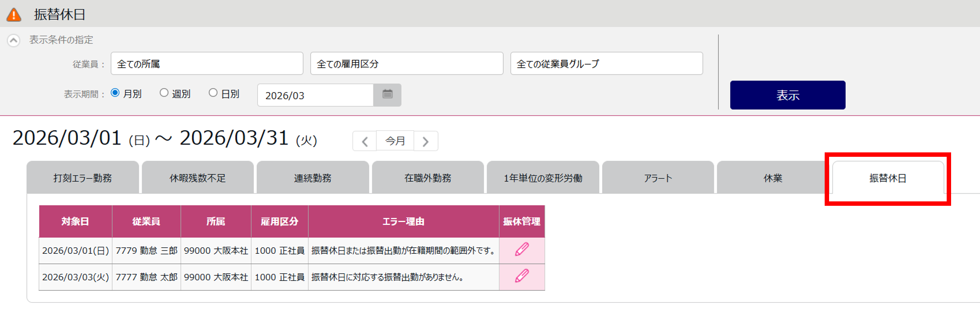
Task: Edit 振休管理 for 勤怠 太郎
Action: (x=522, y=276)
